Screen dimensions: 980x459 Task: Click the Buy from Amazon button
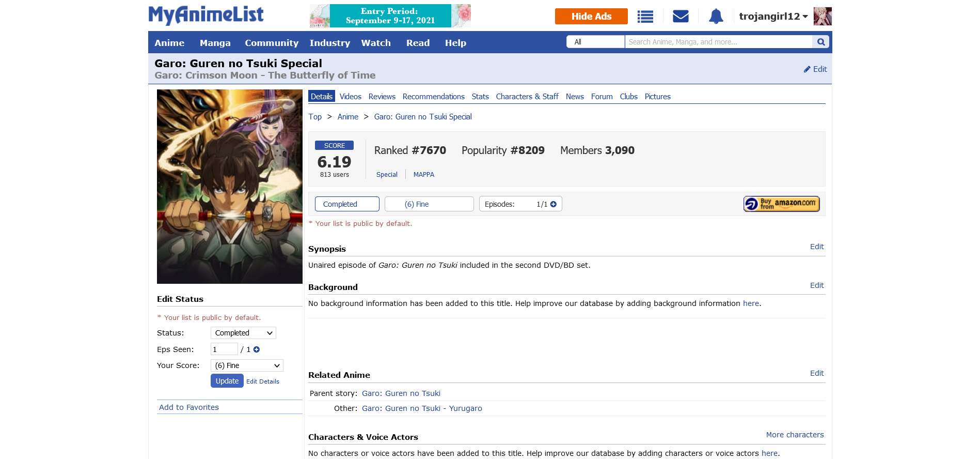click(781, 204)
